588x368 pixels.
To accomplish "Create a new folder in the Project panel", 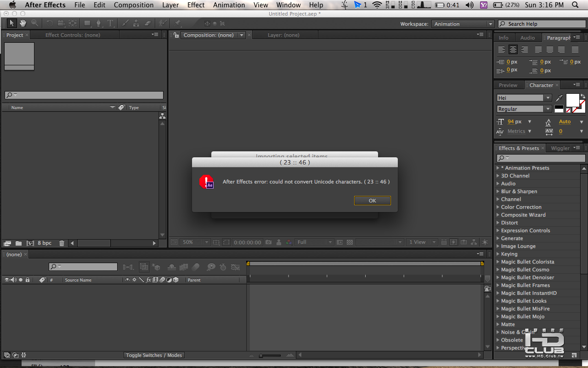I will [19, 243].
